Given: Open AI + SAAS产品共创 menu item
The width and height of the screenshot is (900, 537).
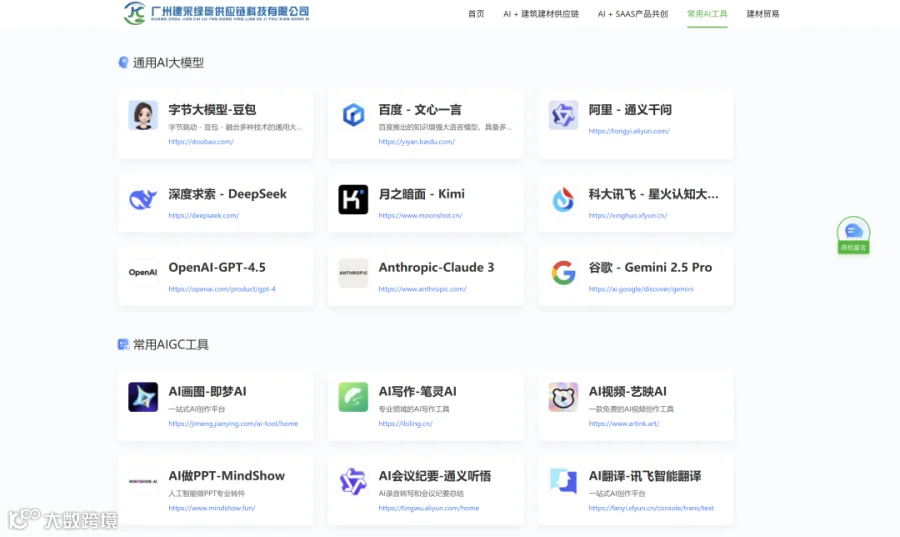Looking at the screenshot, I should pos(633,14).
